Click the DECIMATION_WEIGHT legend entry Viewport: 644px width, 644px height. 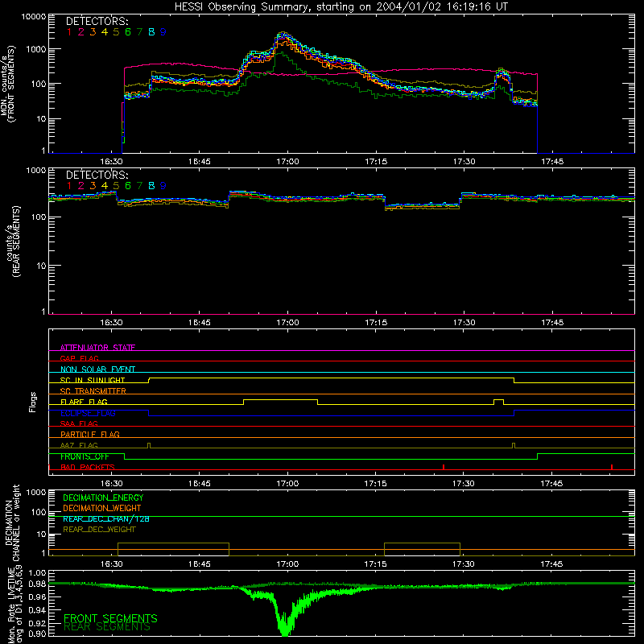(x=102, y=508)
